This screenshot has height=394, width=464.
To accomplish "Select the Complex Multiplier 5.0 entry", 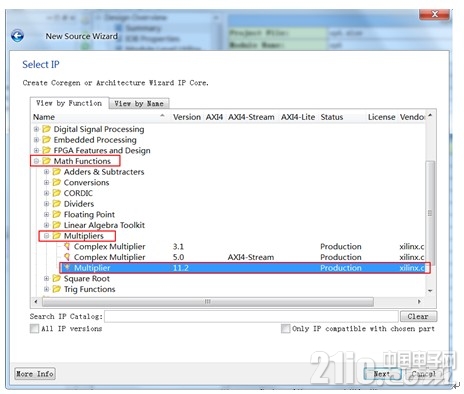I will click(x=109, y=257).
